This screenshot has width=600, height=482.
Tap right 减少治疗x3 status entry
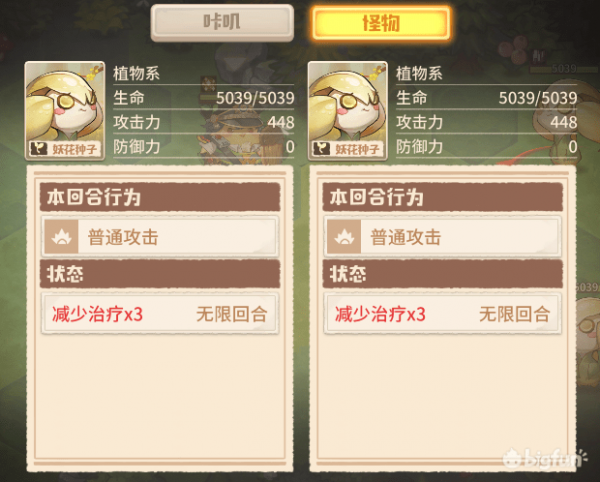click(442, 314)
